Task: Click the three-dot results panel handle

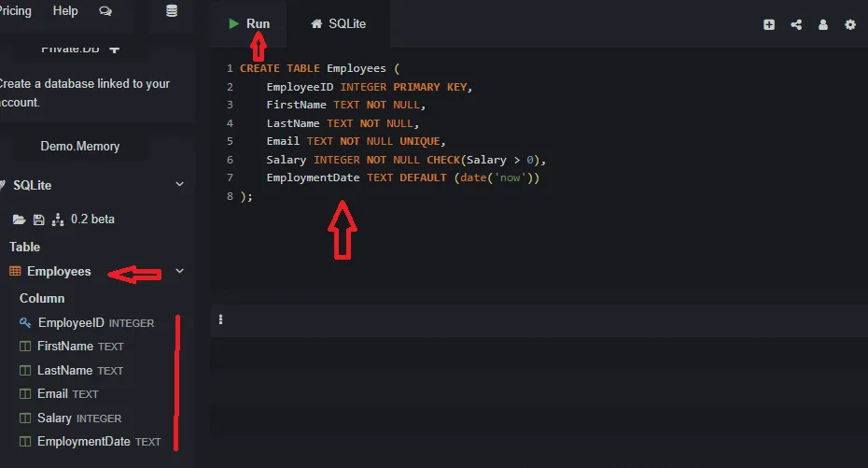Action: pyautogui.click(x=221, y=319)
